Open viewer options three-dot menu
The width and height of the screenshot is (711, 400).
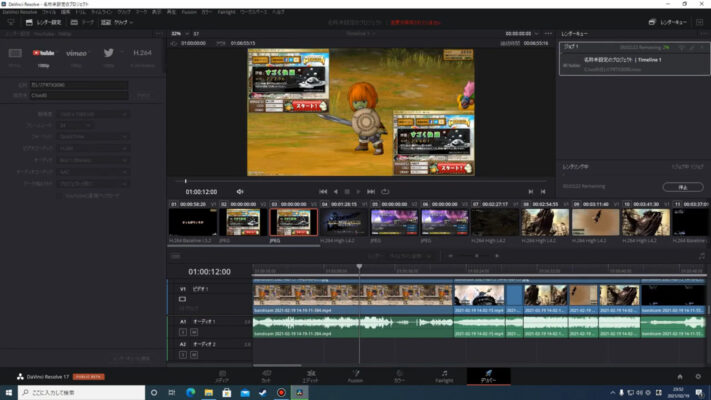pyautogui.click(x=548, y=34)
